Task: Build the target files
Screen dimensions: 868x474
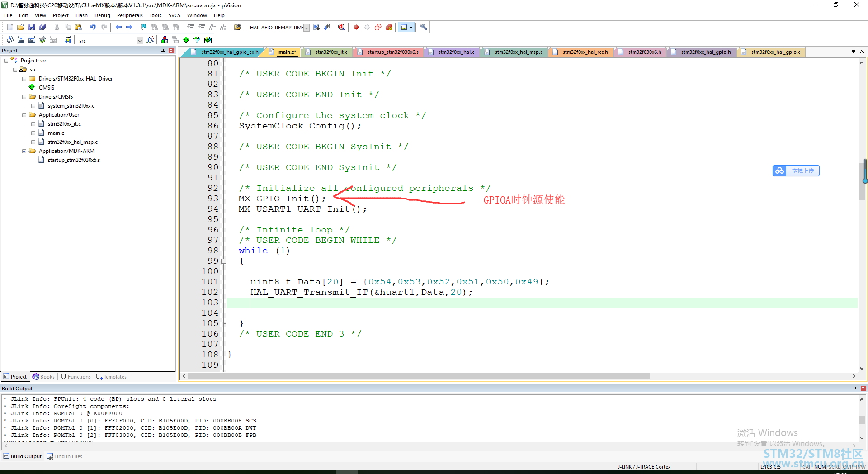Action: pos(21,40)
